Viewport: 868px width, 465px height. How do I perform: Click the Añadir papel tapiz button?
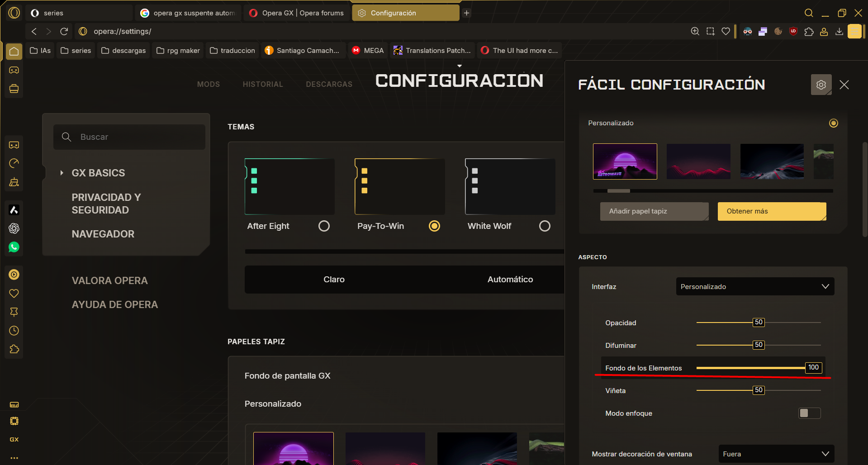click(654, 211)
